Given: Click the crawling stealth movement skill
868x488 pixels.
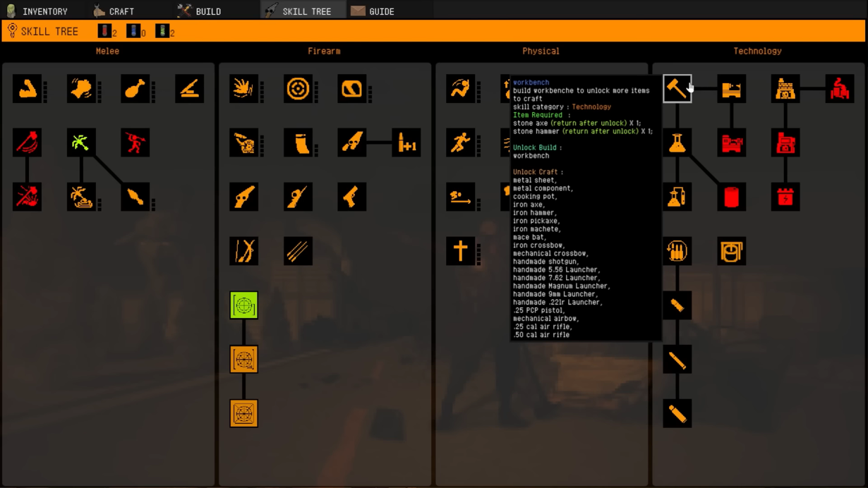Looking at the screenshot, I should [x=460, y=197].
